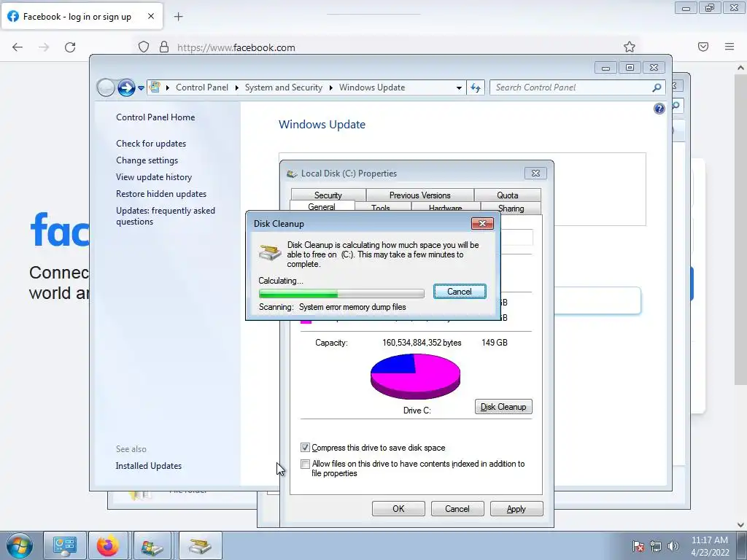The image size is (747, 560).
Task: Expand the address bar history dropdown
Action: click(459, 88)
